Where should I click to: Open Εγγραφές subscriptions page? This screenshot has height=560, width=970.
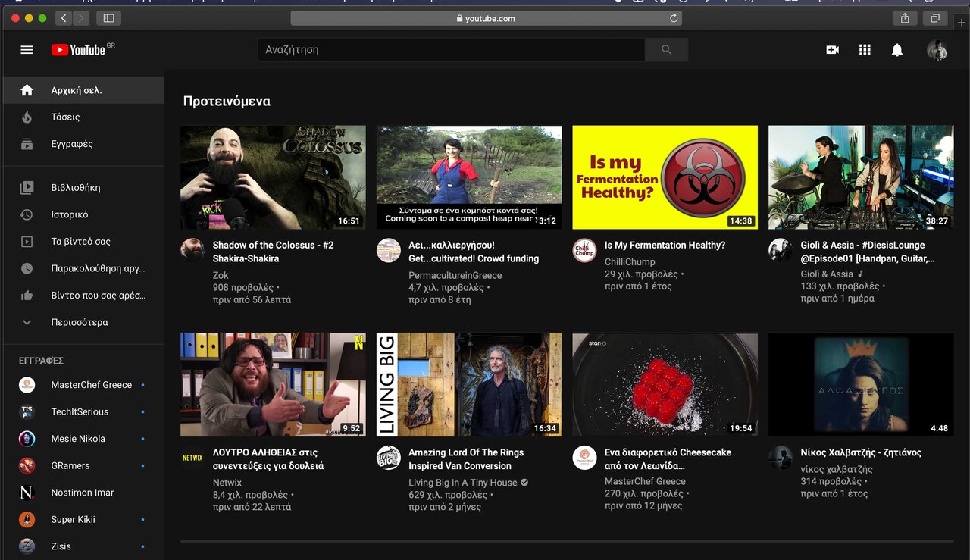[x=83, y=144]
